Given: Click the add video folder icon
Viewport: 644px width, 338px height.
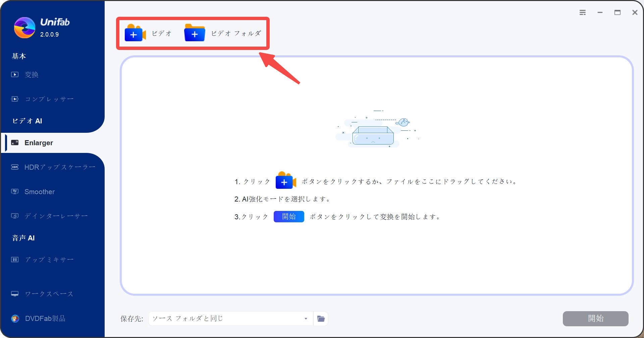Looking at the screenshot, I should tap(195, 33).
